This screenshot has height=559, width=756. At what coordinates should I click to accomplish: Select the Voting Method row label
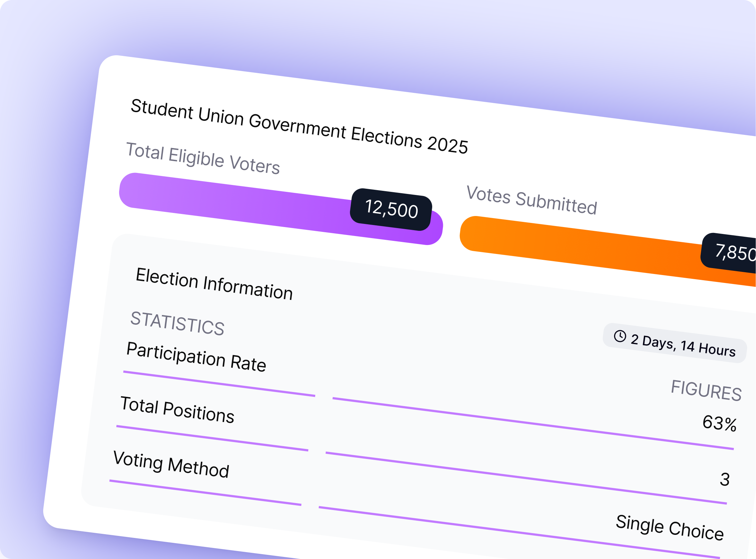[171, 464]
